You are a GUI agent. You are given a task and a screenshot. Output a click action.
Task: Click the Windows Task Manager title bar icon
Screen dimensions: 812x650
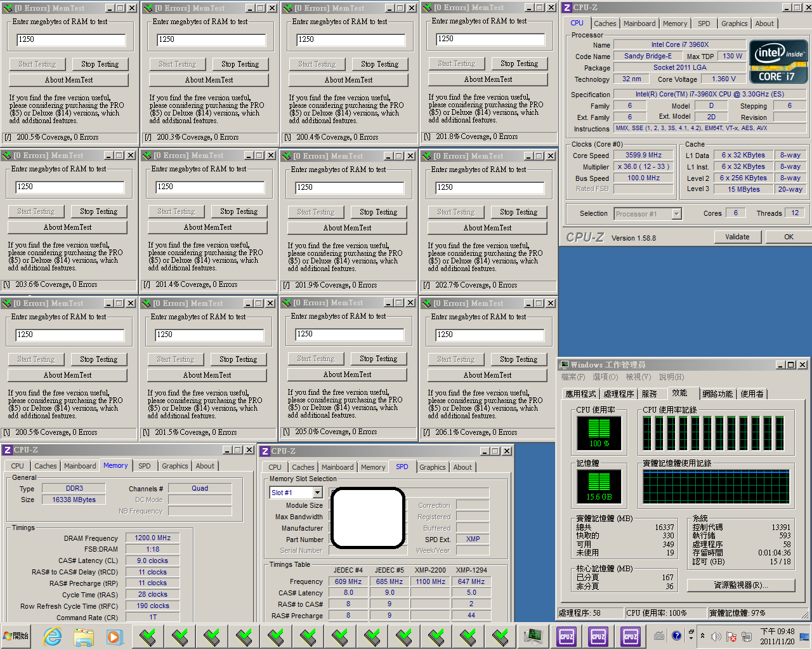pos(564,364)
